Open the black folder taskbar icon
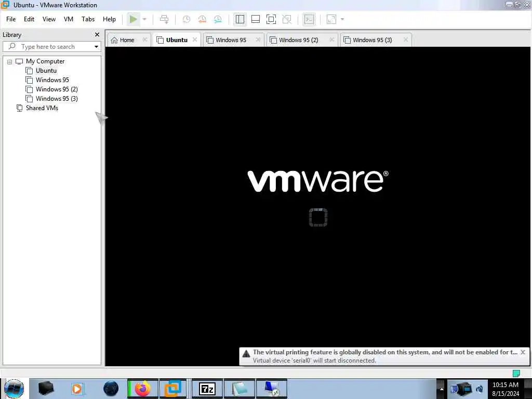 pos(46,389)
